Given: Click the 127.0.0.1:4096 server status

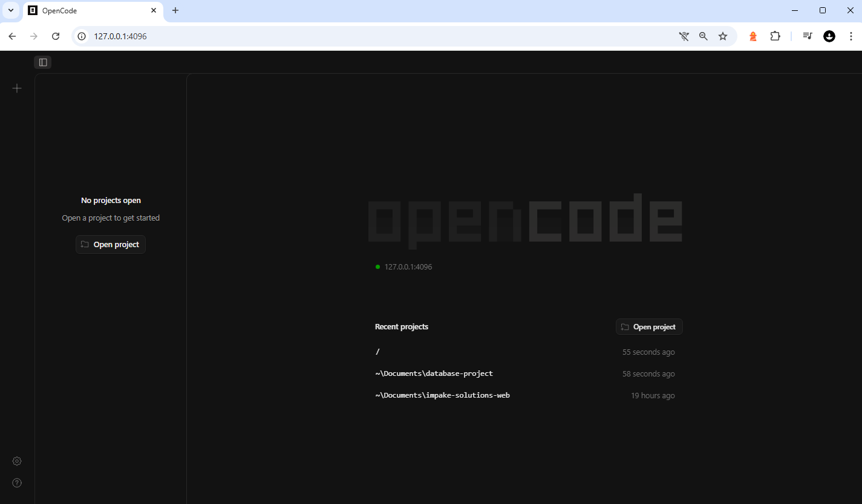Looking at the screenshot, I should (403, 267).
